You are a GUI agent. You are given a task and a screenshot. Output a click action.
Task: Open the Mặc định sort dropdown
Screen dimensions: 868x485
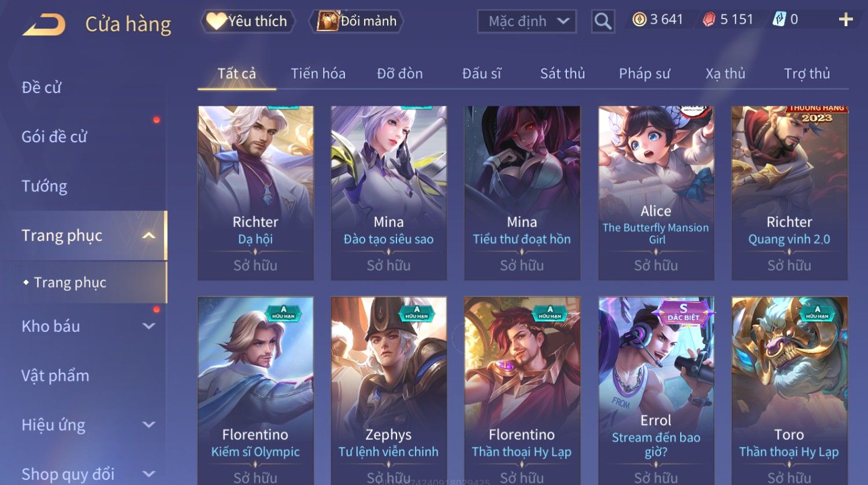(526, 22)
